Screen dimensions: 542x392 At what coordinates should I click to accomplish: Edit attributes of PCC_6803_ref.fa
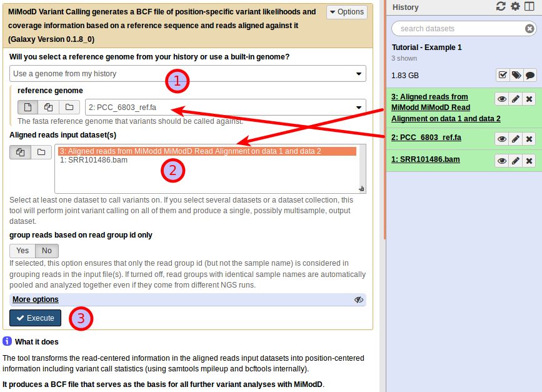pyautogui.click(x=515, y=139)
